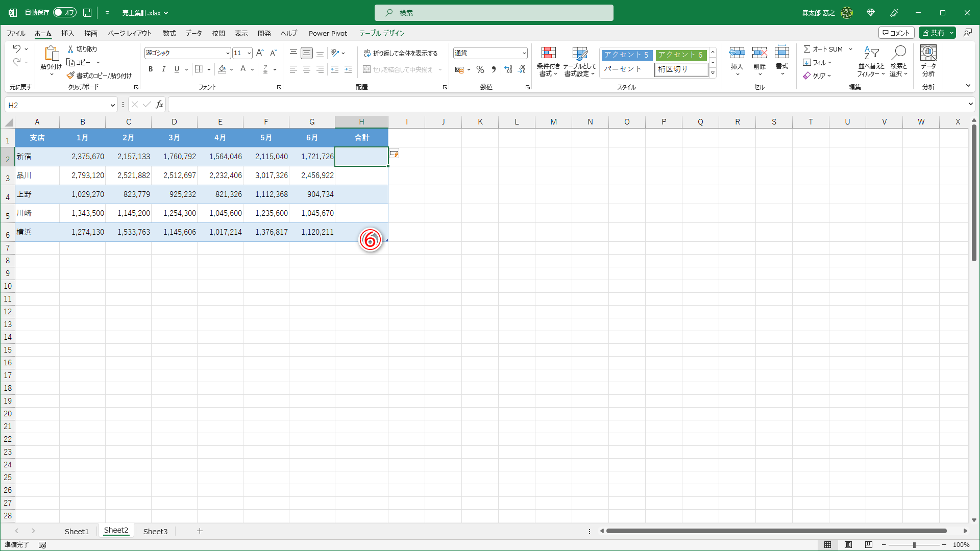Open the Name Box dropdown arrow
Screen dimensions: 980x551
[x=112, y=105]
